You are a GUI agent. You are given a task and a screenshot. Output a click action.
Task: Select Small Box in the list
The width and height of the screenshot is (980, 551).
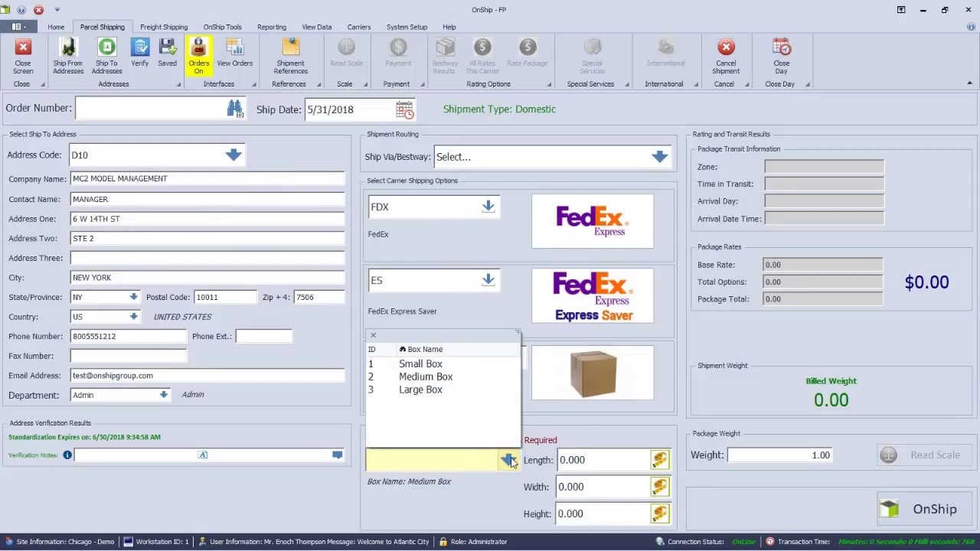[443, 364]
